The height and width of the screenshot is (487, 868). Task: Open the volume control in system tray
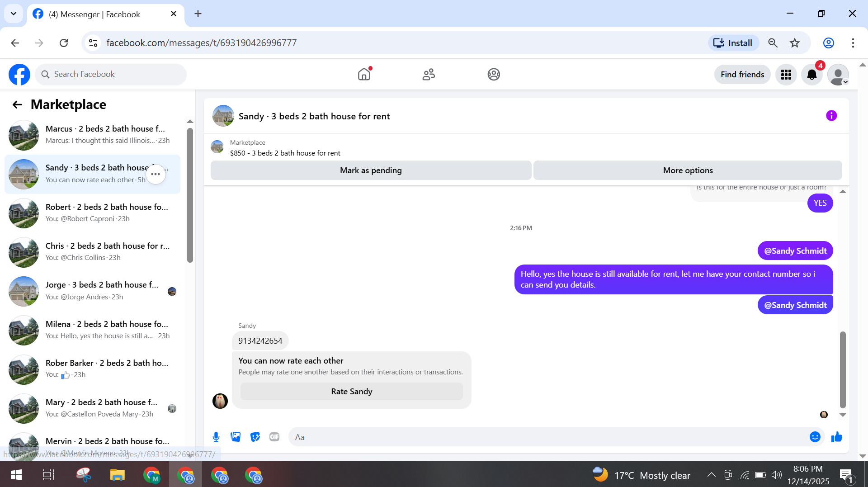[777, 475]
